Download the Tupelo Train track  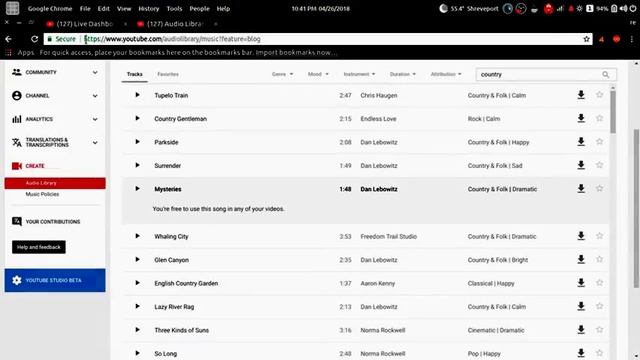click(581, 95)
